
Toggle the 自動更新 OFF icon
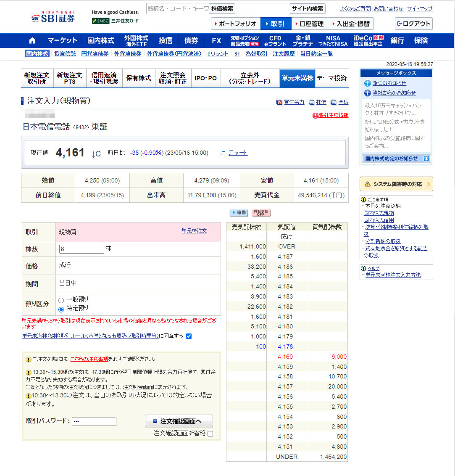pos(261,213)
